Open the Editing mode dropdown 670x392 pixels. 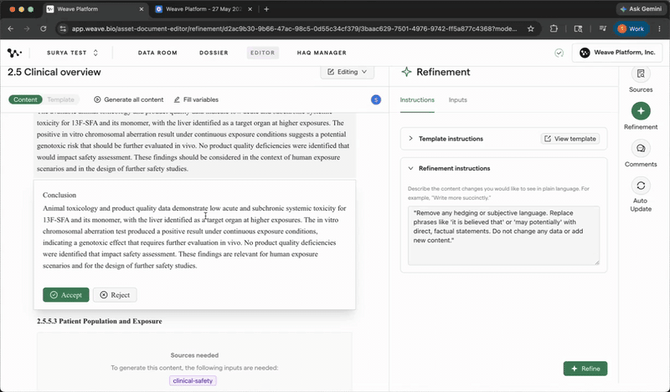click(x=347, y=72)
